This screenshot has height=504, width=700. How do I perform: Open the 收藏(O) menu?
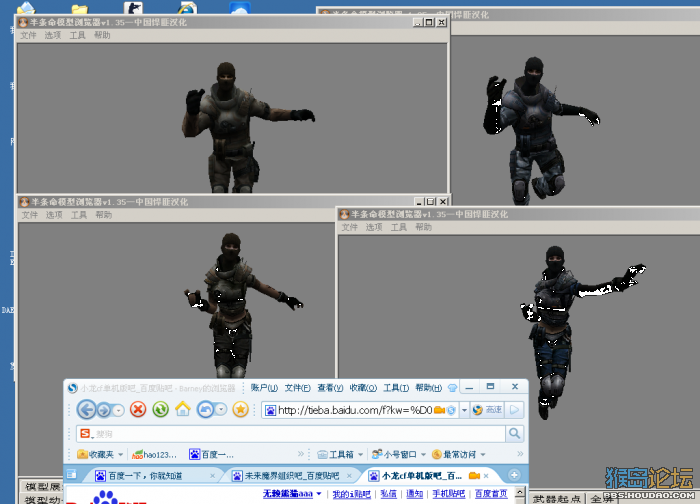[x=363, y=387]
